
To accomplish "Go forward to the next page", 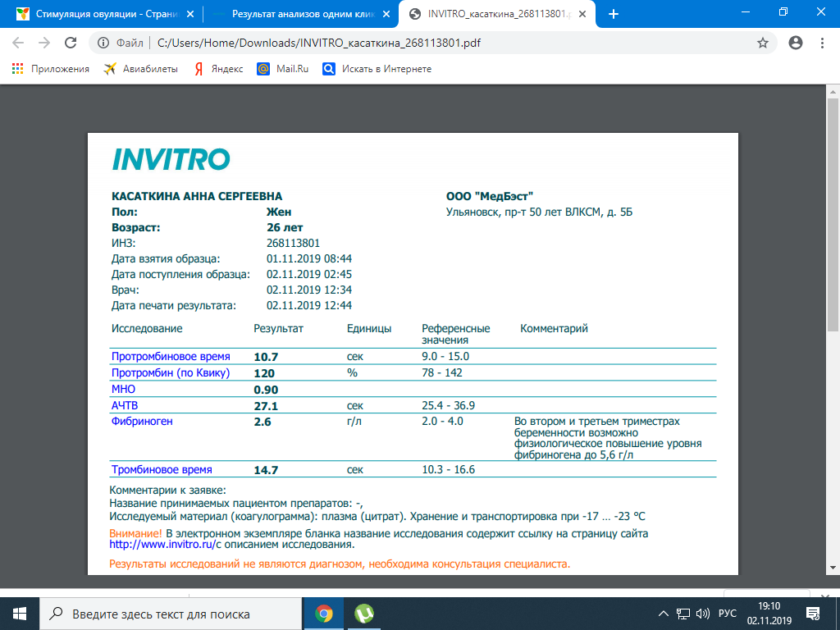I will (x=44, y=43).
